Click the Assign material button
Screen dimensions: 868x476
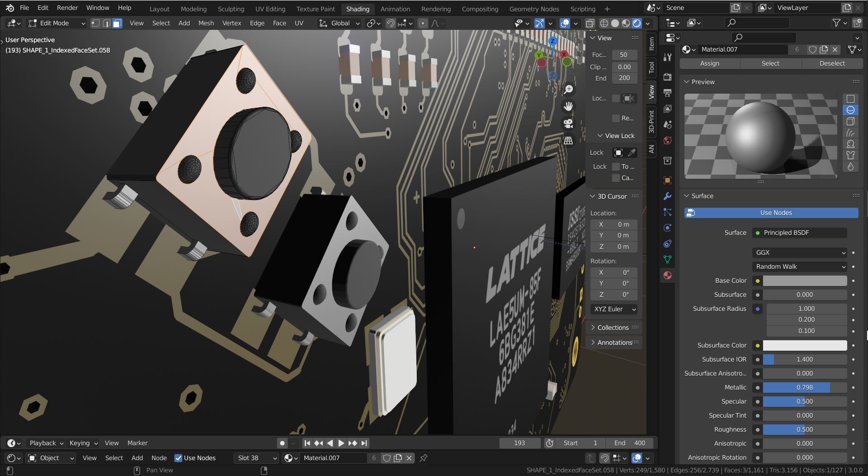click(x=709, y=63)
